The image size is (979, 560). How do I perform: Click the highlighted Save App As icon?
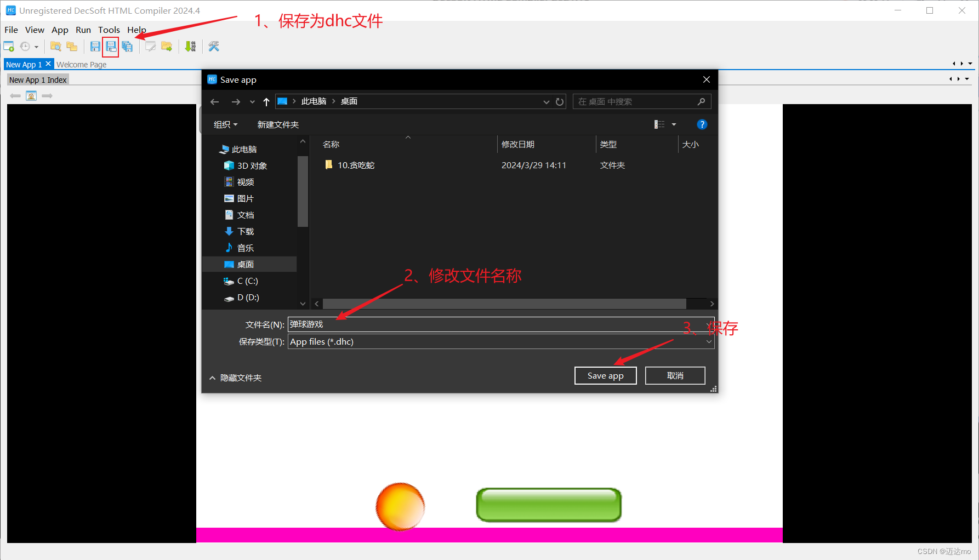point(111,46)
